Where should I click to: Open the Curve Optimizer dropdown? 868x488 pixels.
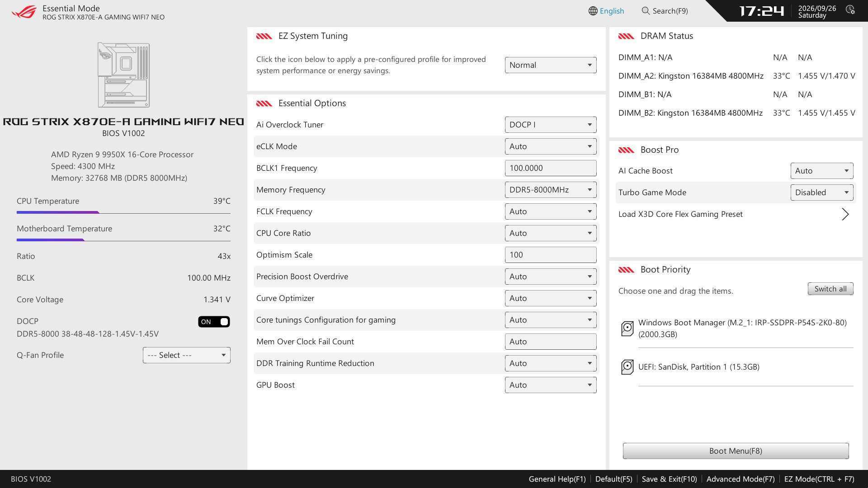pyautogui.click(x=551, y=298)
